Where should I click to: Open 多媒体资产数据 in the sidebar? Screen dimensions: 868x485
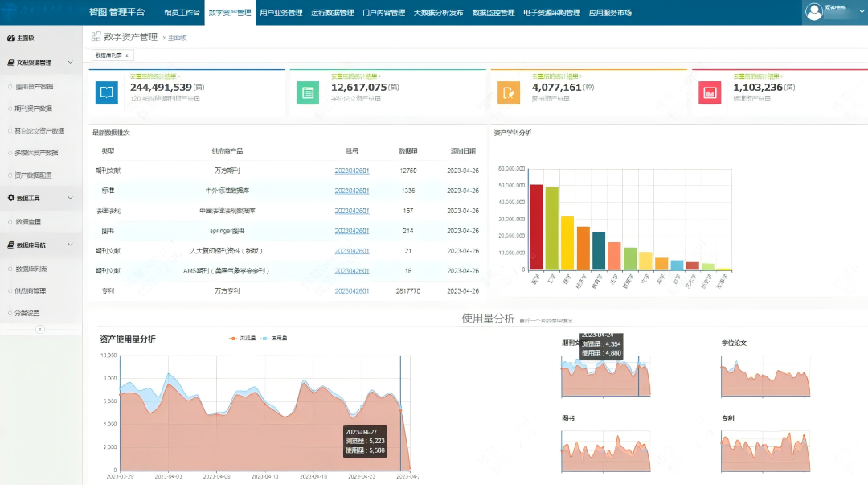[x=36, y=153]
